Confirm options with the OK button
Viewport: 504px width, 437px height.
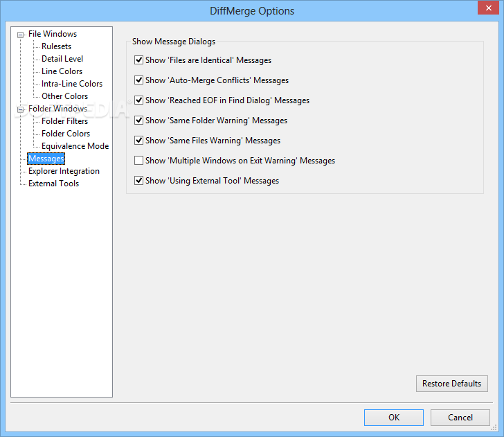coord(394,418)
